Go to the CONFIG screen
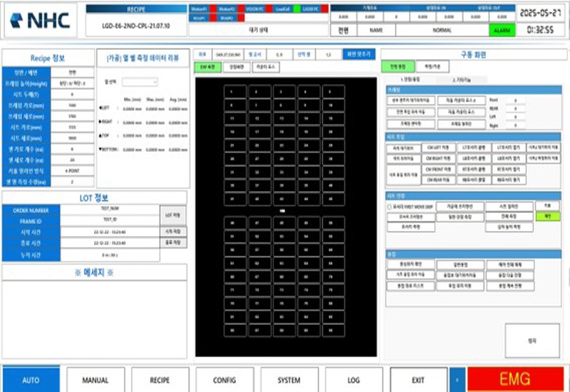 tap(224, 381)
